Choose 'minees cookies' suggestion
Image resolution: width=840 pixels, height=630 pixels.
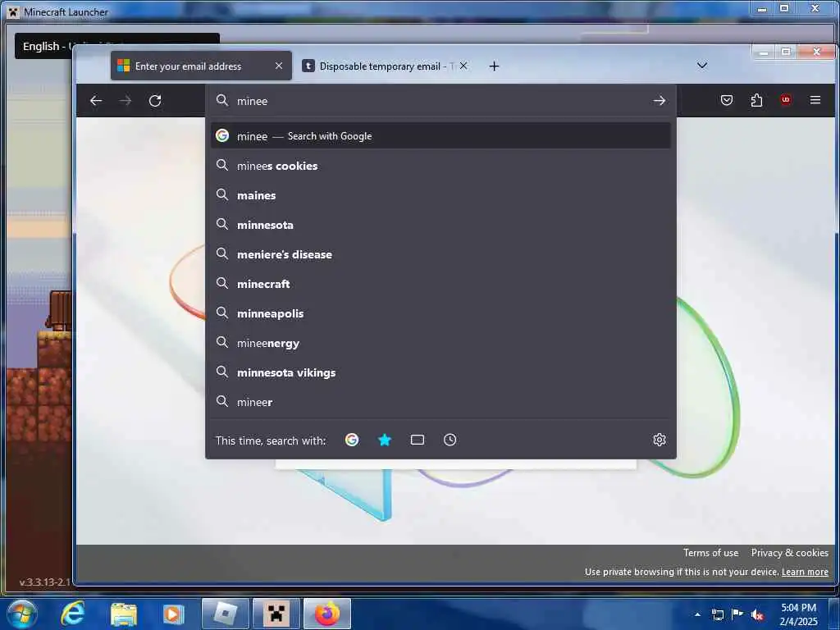tap(441, 166)
